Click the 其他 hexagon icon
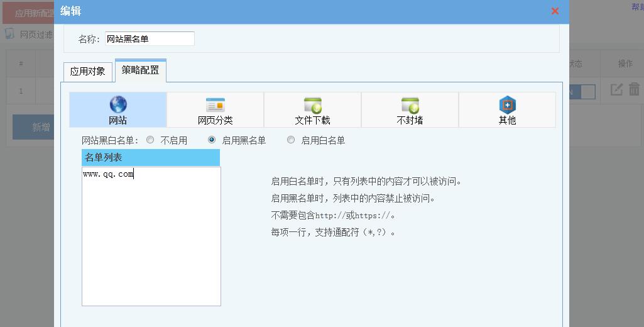 [507, 104]
